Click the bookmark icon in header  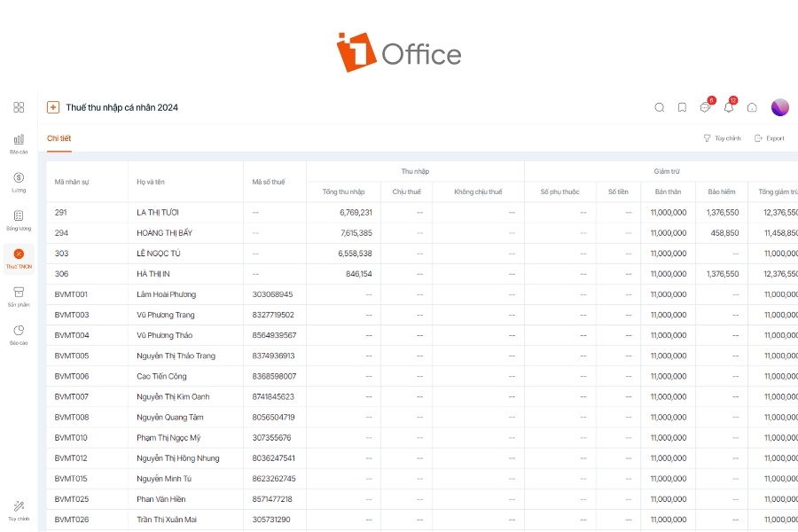(x=682, y=107)
